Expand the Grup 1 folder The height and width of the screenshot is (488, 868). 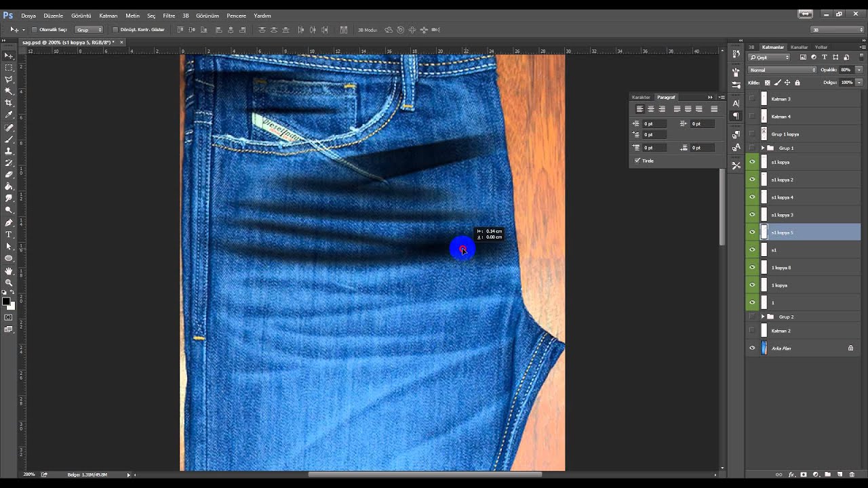tap(763, 148)
